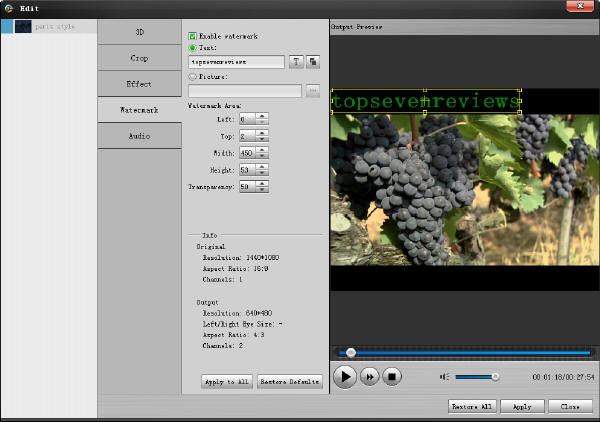Click the volume slider handle
600x422 pixels.
(495, 377)
